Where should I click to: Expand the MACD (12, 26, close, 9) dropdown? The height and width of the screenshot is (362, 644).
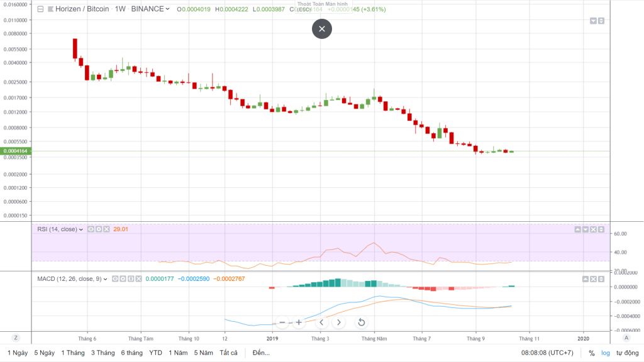[105, 278]
